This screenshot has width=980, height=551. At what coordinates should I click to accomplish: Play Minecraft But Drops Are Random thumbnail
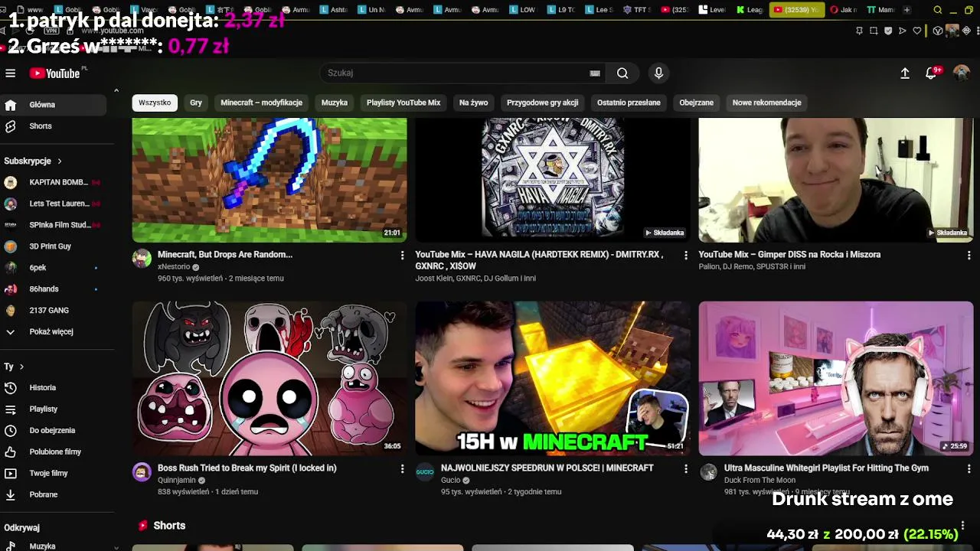(269, 180)
